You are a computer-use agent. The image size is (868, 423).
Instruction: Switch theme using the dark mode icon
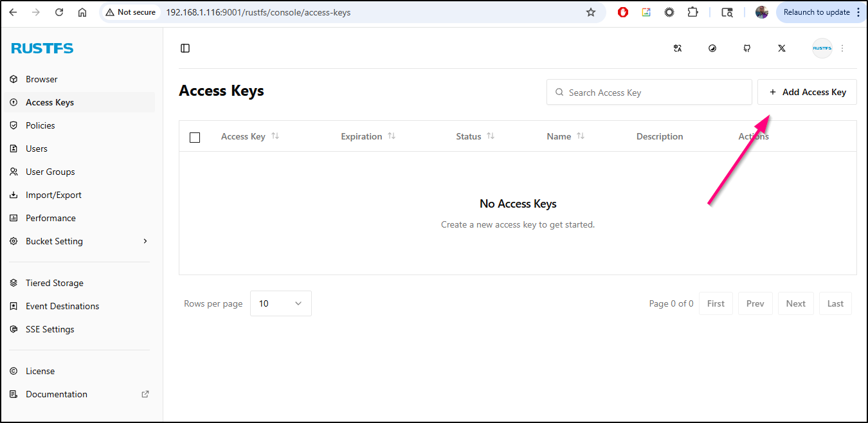712,48
